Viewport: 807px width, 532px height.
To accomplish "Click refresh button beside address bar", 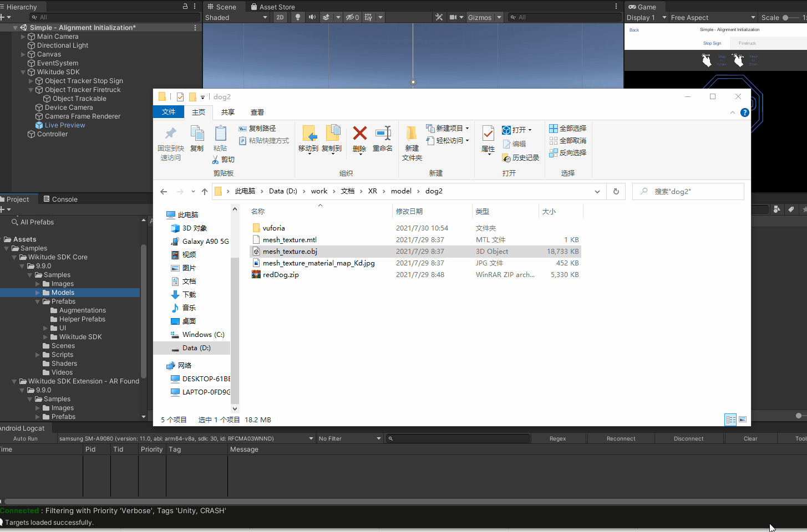I will (616, 191).
